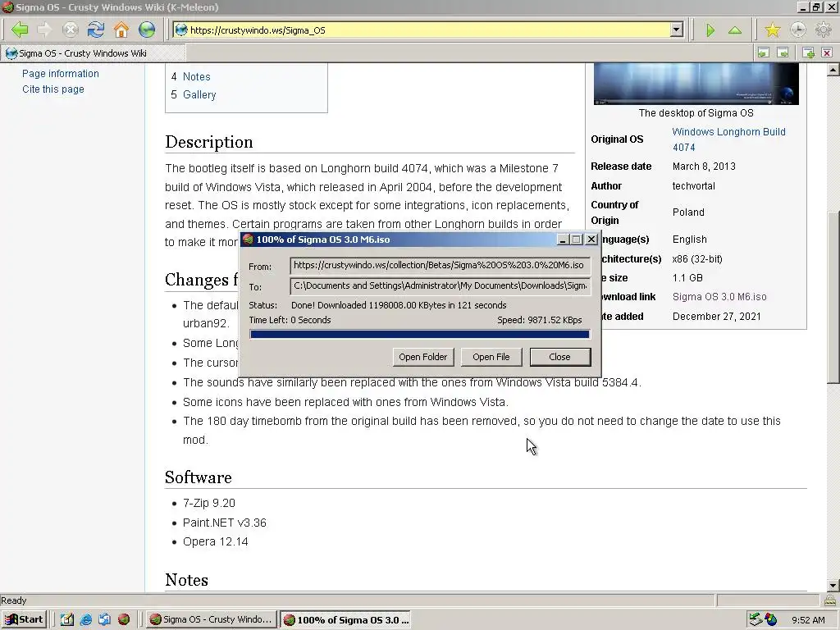Click the 7-Zip 9.20 list item
The image size is (840, 630).
(209, 503)
